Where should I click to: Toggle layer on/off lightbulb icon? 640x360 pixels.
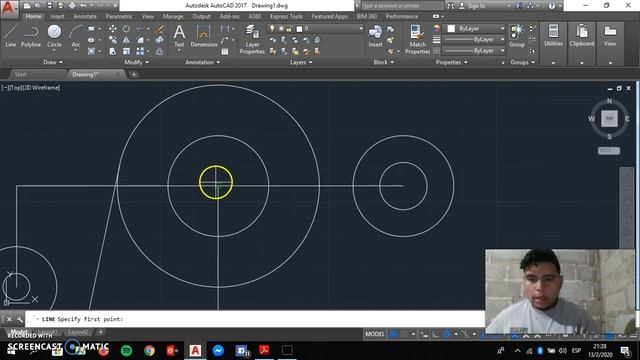coord(272,29)
